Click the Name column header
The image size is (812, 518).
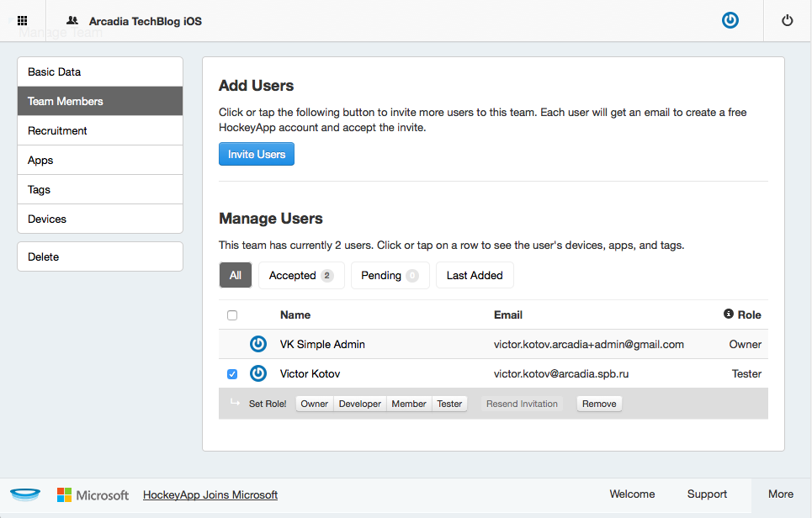295,314
